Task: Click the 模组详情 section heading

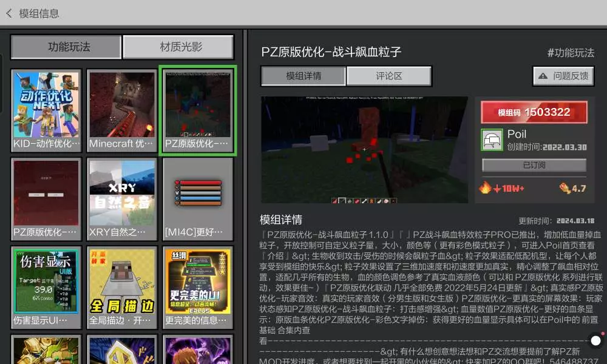Action: (x=280, y=220)
